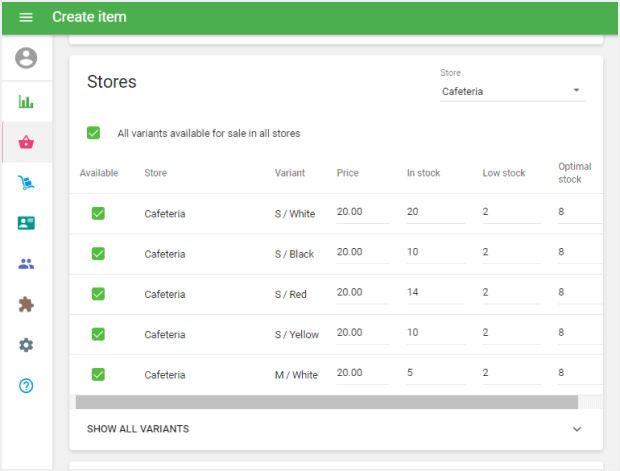The width and height of the screenshot is (620, 471).
Task: Click the S / Yellow variant label
Action: point(297,335)
